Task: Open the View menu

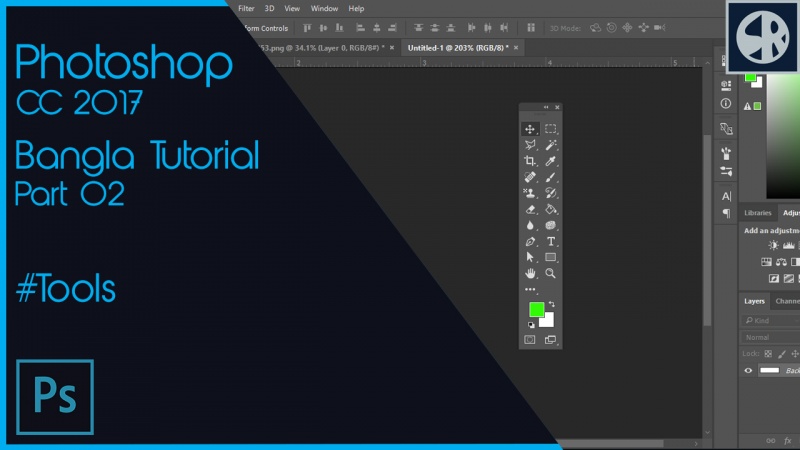Action: [292, 8]
